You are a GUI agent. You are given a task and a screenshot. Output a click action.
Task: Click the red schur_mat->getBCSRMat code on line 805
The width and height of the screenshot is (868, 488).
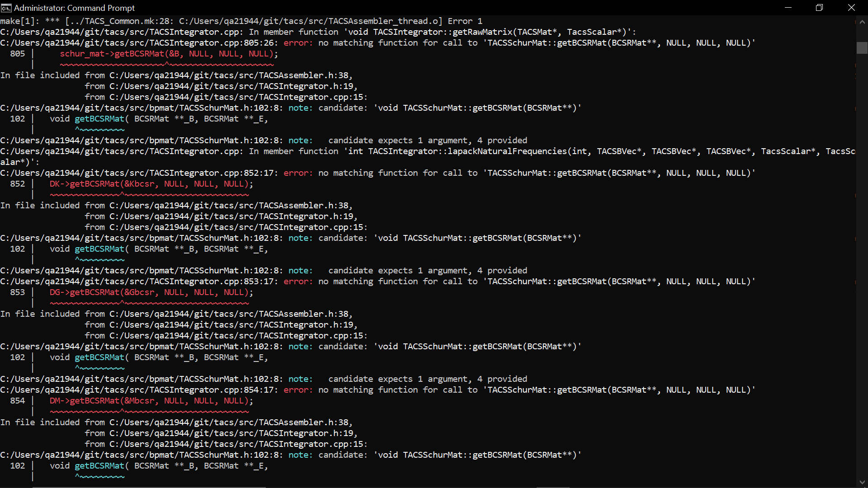169,54
